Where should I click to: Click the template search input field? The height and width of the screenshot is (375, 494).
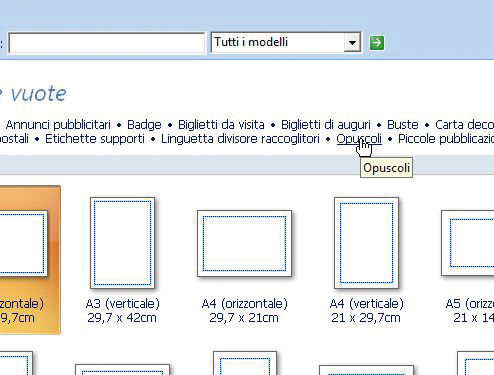click(x=107, y=43)
